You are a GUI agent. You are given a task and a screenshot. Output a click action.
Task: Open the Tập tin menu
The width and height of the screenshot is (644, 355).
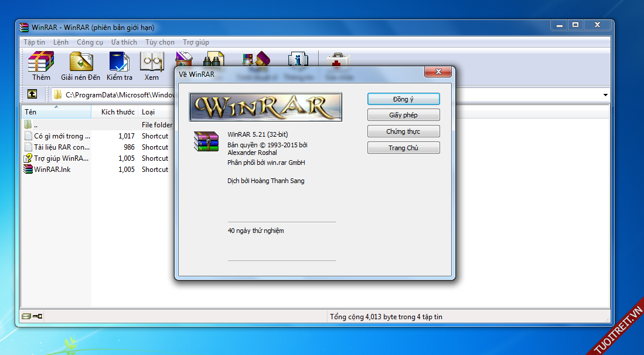pos(34,42)
